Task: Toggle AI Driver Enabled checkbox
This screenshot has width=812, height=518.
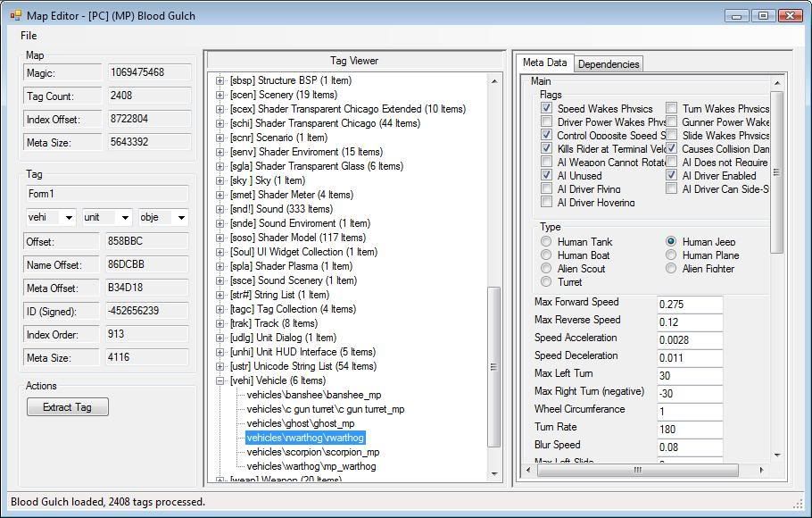Action: pos(671,175)
